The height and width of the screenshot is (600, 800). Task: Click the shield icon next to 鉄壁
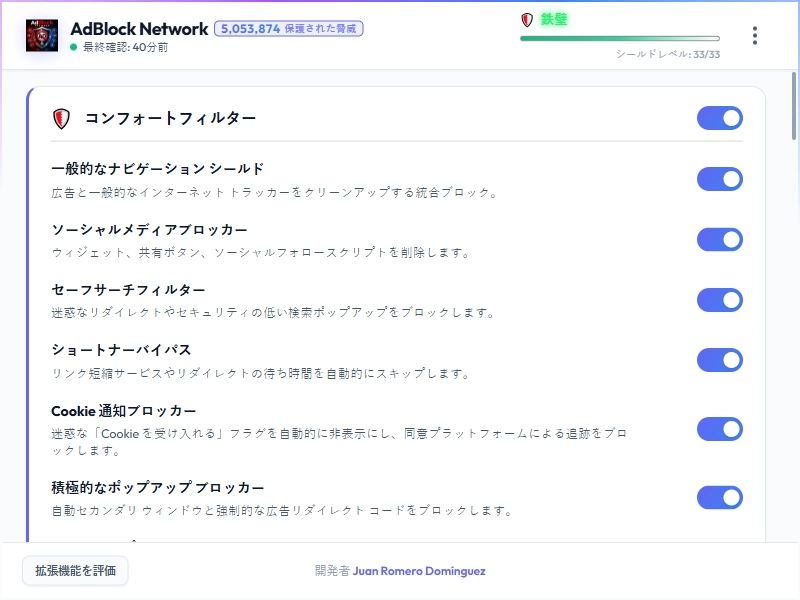click(527, 20)
